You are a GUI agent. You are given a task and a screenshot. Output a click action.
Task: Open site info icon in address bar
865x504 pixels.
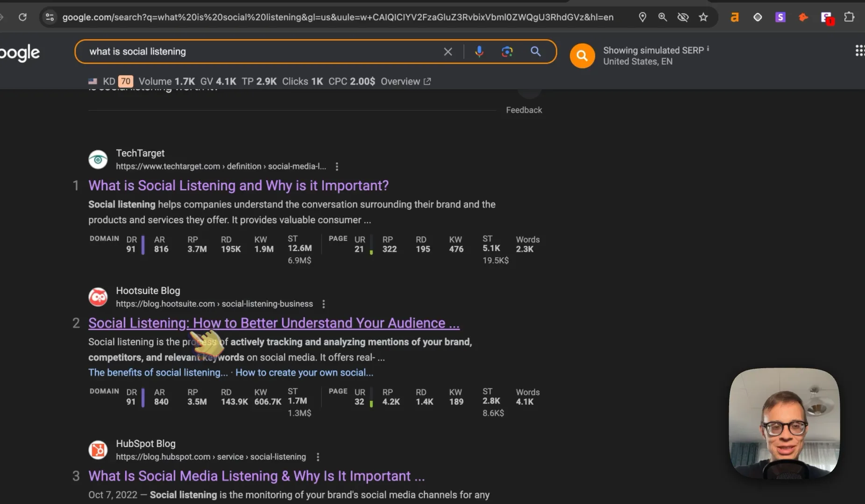pyautogui.click(x=50, y=17)
